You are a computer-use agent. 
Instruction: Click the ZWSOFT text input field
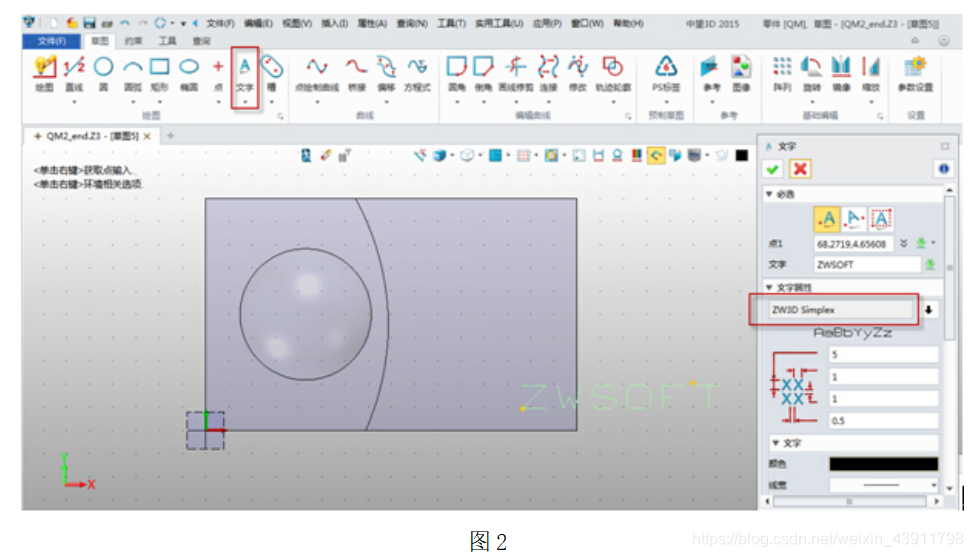click(867, 265)
